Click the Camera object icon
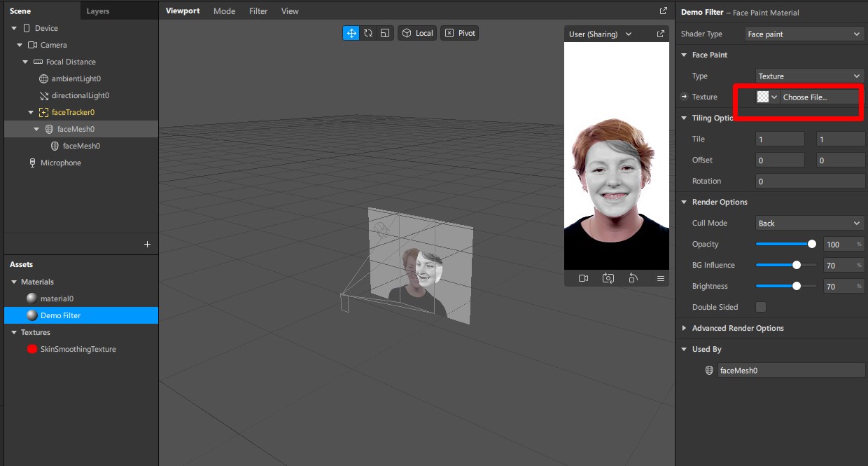Screen dimensions: 868x466 click(x=32, y=45)
